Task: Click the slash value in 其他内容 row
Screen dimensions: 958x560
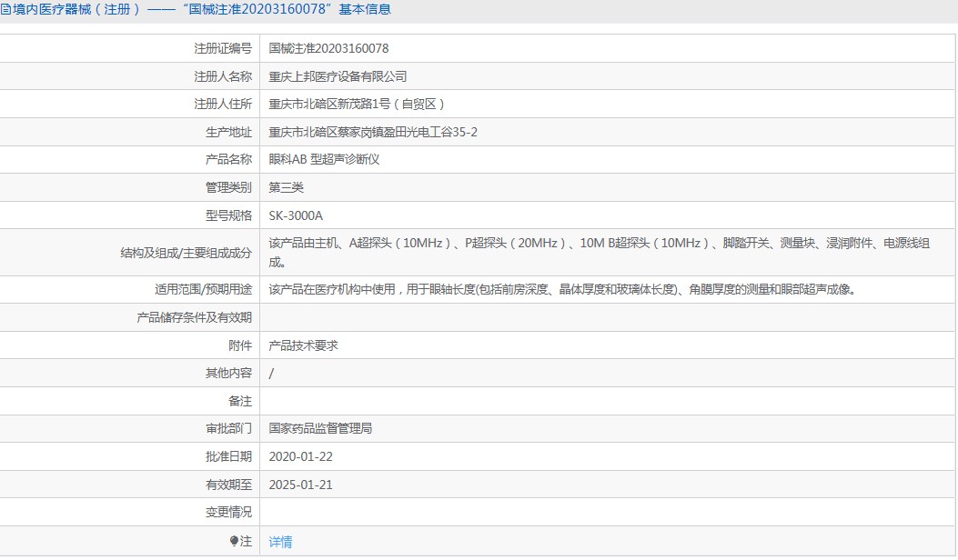Action: (x=271, y=373)
